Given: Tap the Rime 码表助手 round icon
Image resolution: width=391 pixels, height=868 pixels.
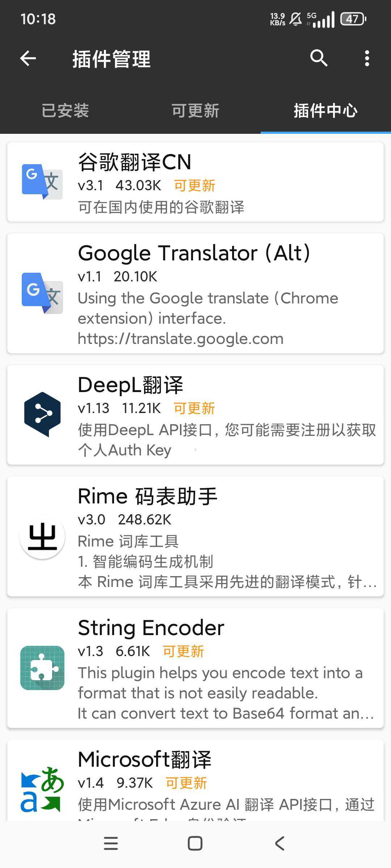Looking at the screenshot, I should click(42, 536).
